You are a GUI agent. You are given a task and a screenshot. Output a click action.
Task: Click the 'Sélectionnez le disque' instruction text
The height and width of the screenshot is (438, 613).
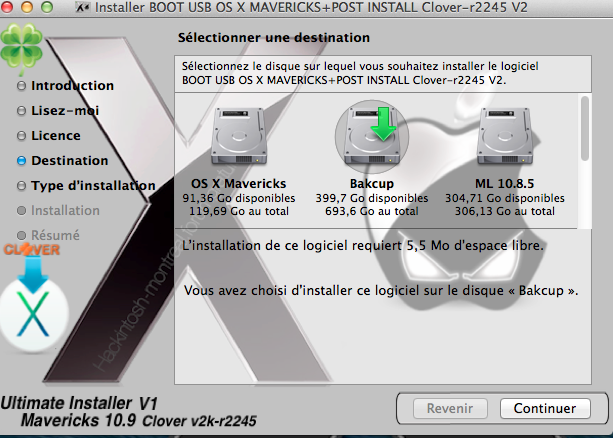pyautogui.click(x=360, y=73)
